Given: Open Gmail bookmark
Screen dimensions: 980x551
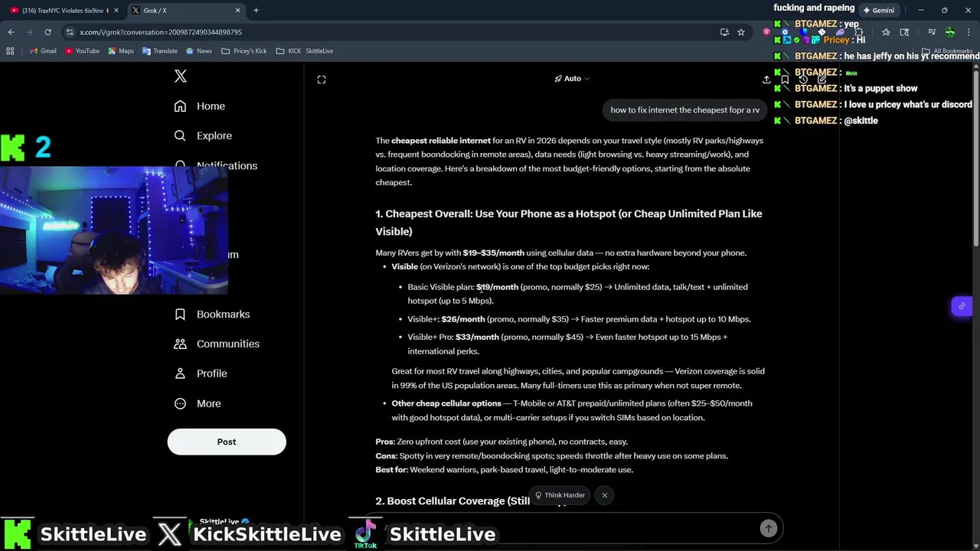Looking at the screenshot, I should [43, 51].
